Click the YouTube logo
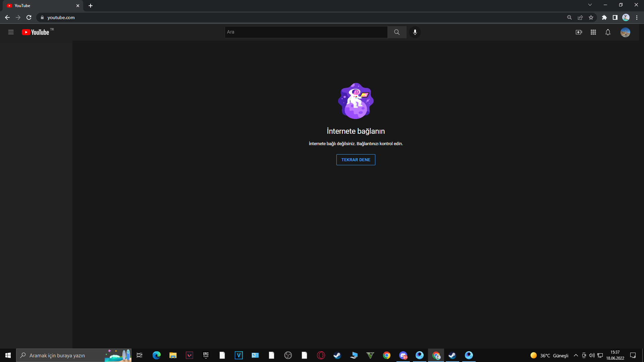This screenshot has height=362, width=644. 36,32
